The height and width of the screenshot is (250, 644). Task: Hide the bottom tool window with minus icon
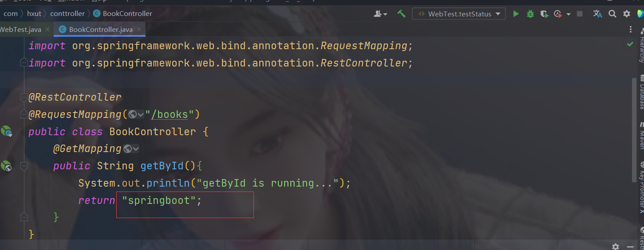point(630,246)
